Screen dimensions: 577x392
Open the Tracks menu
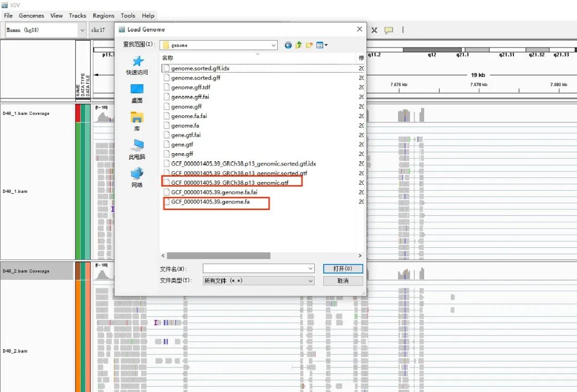[77, 15]
